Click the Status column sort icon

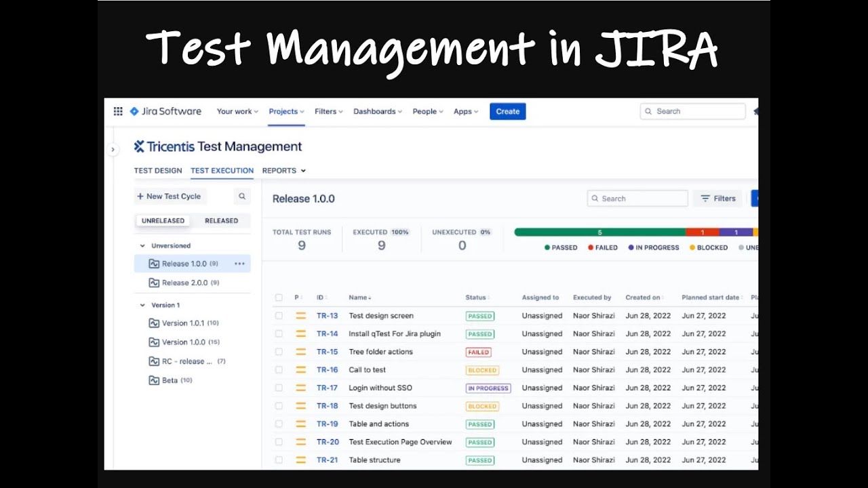click(488, 298)
